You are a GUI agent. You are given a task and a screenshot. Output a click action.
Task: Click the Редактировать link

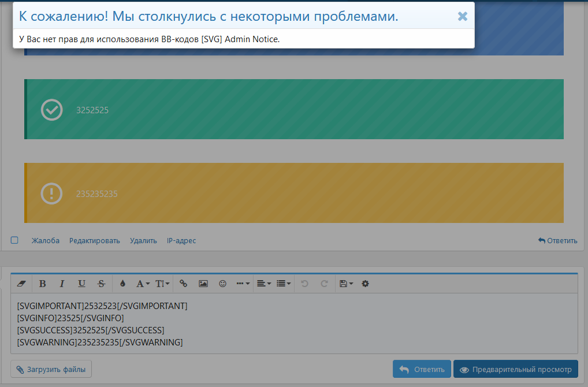pos(94,240)
